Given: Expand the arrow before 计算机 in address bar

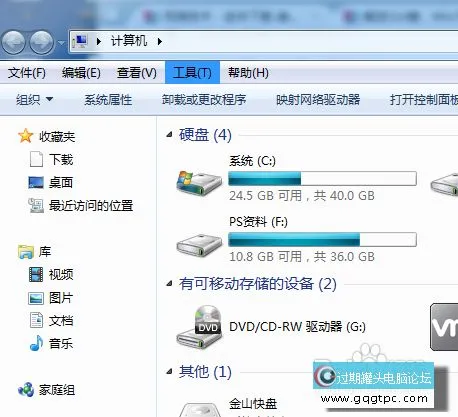Looking at the screenshot, I should 99,41.
